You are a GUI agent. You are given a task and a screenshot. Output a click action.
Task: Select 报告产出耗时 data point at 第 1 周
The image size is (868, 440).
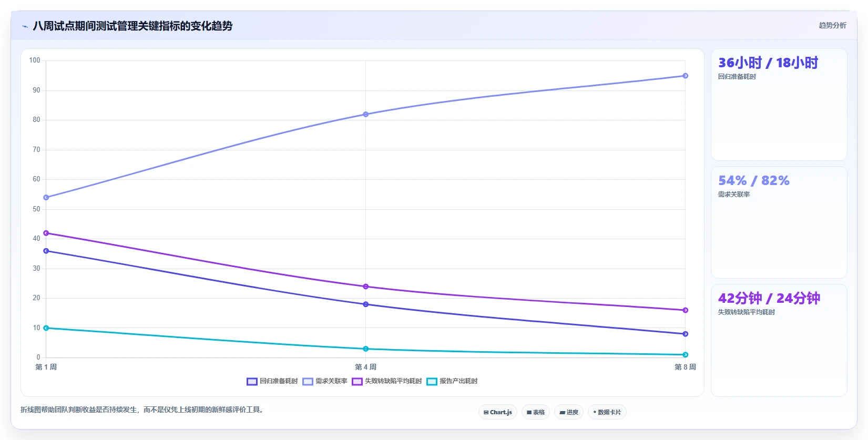46,328
